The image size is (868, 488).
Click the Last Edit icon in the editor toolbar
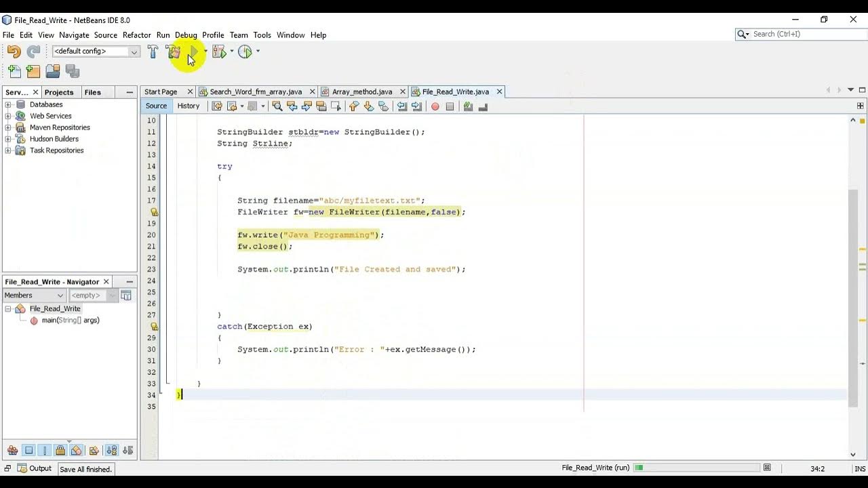[x=217, y=106]
